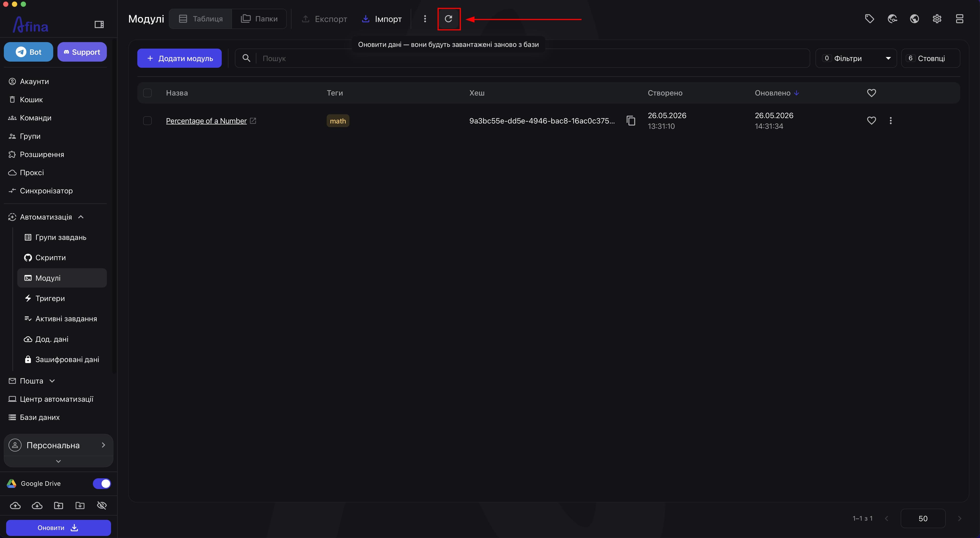Click the cloud upload icon at sidebar bottom
This screenshot has width=980, height=538.
[15, 505]
